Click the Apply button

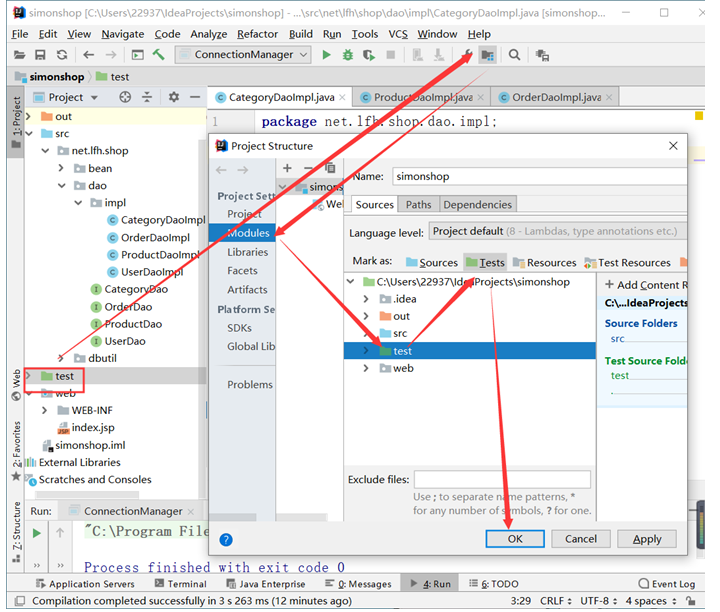click(x=647, y=539)
